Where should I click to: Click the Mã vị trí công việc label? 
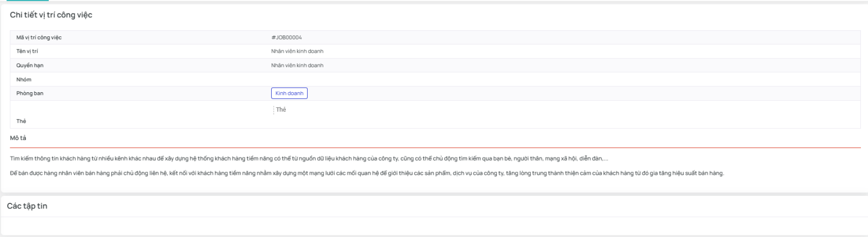[x=39, y=37]
